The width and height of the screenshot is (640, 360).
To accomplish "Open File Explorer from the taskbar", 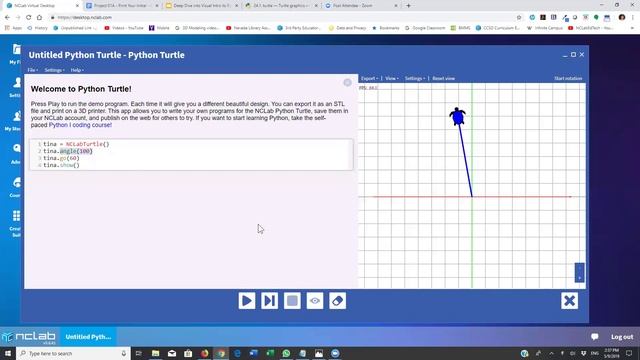I will click(x=156, y=353).
